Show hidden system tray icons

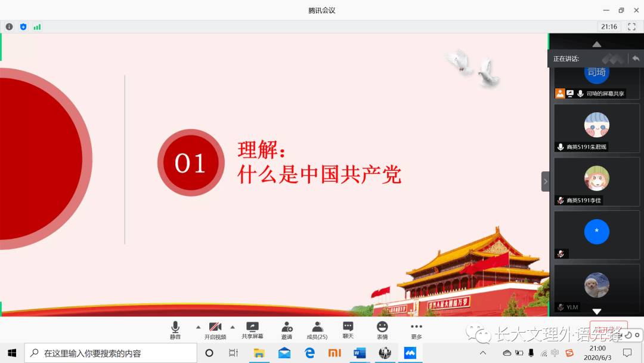point(483,353)
